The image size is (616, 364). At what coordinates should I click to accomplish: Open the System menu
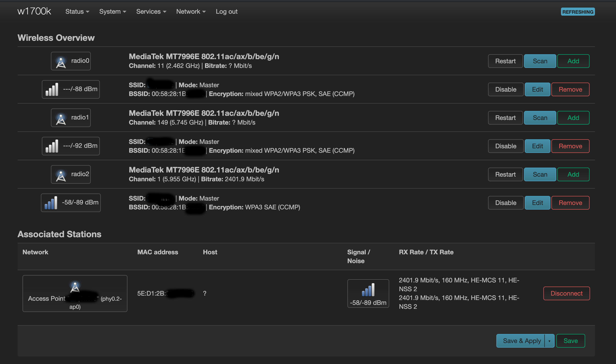(x=113, y=11)
